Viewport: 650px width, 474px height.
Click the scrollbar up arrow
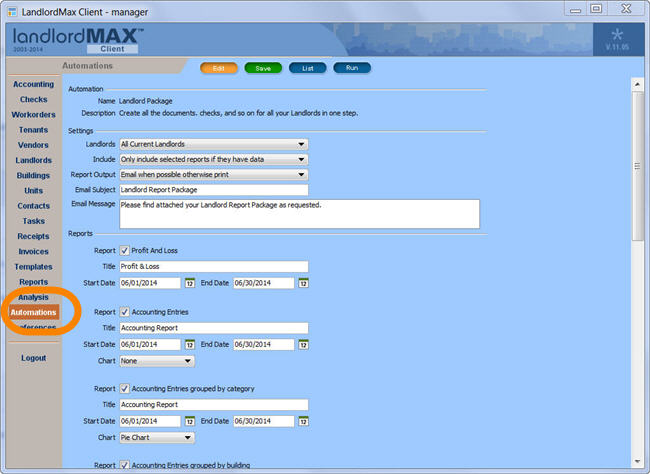click(637, 85)
